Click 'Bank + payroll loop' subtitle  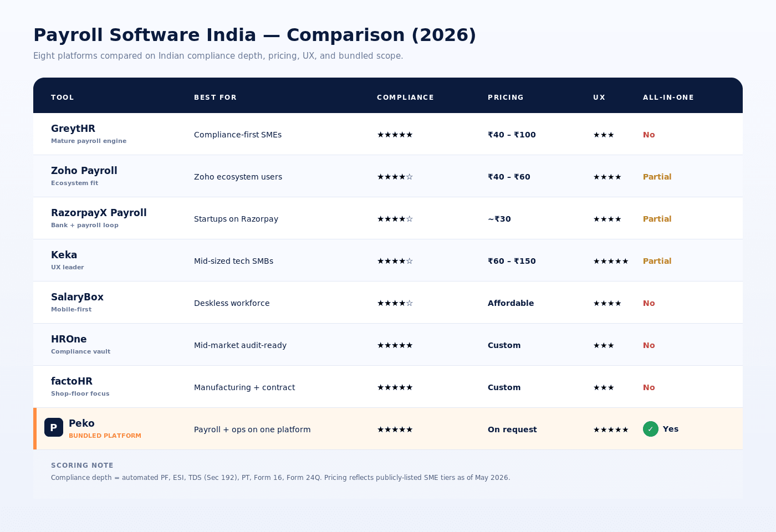coord(85,225)
